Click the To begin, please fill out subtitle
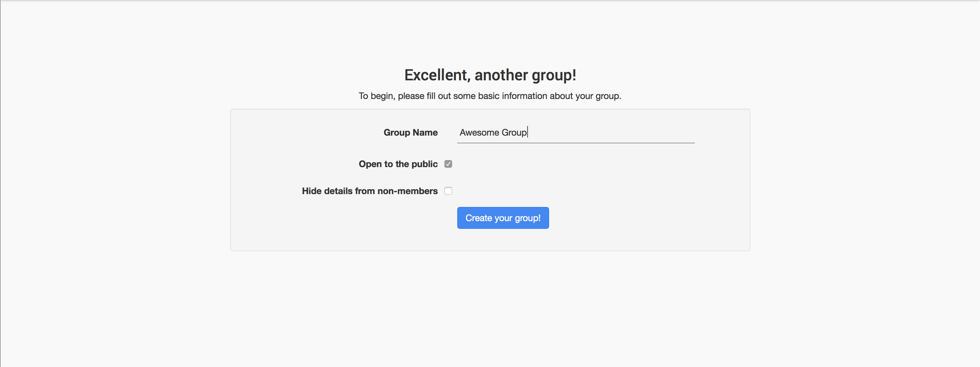Screen dimensions: 980x367 490,96
